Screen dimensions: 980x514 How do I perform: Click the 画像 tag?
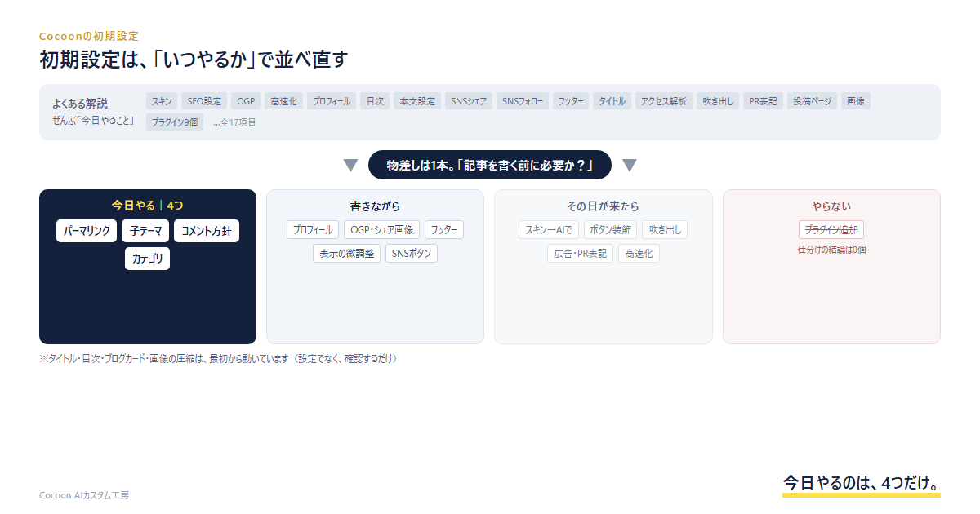(856, 101)
